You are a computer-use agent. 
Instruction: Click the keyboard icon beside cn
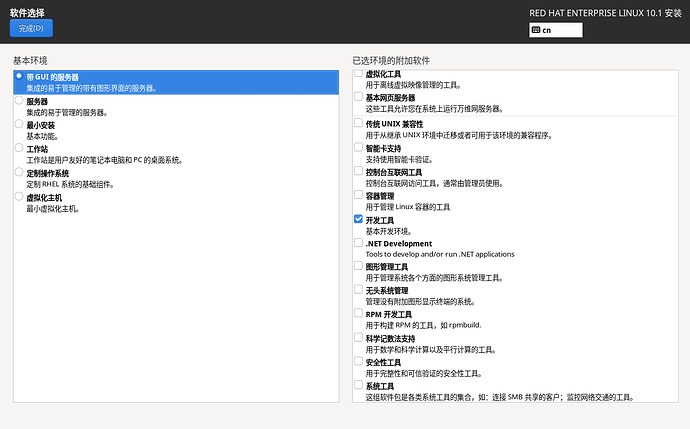point(536,30)
